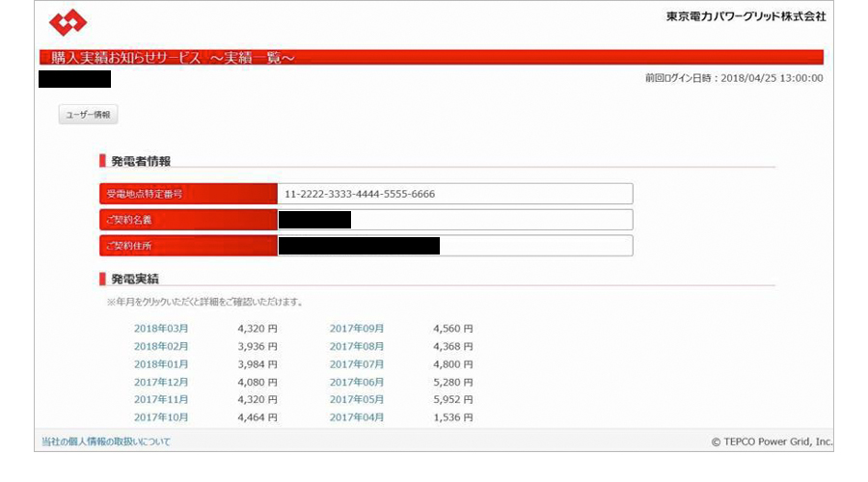Open the ユーザー情報 button
868x482 pixels.
89,115
